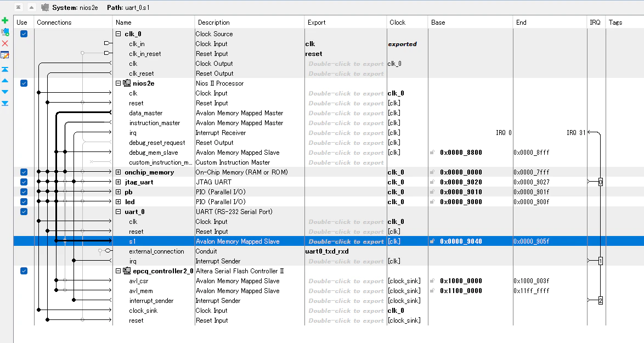The height and width of the screenshot is (343, 644).
Task: Uncheck the Use checkbox for nios2e
Action: 24,83
